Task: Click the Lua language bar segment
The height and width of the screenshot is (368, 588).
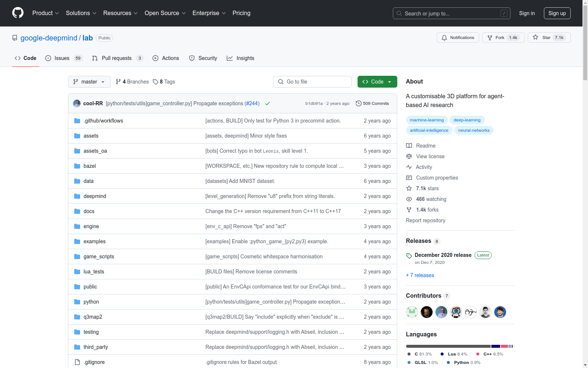Action: (x=496, y=346)
